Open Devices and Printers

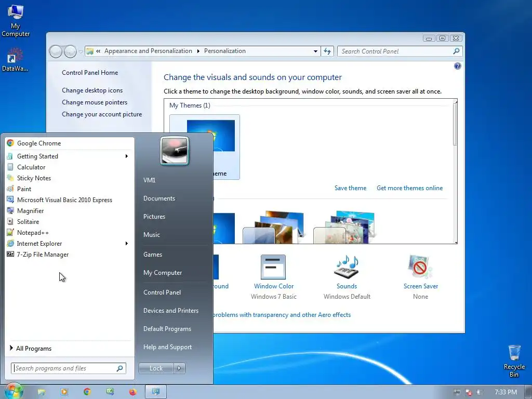(x=170, y=311)
